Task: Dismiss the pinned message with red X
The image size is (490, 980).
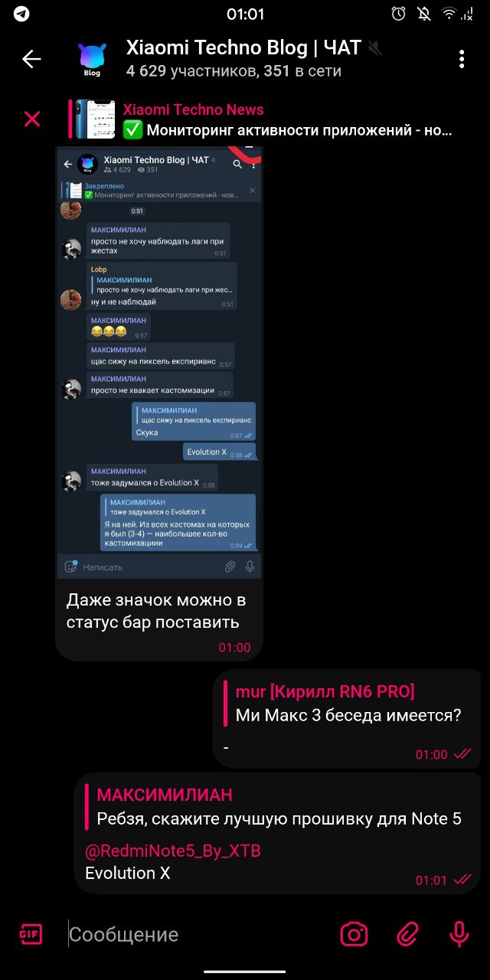Action: click(x=32, y=119)
